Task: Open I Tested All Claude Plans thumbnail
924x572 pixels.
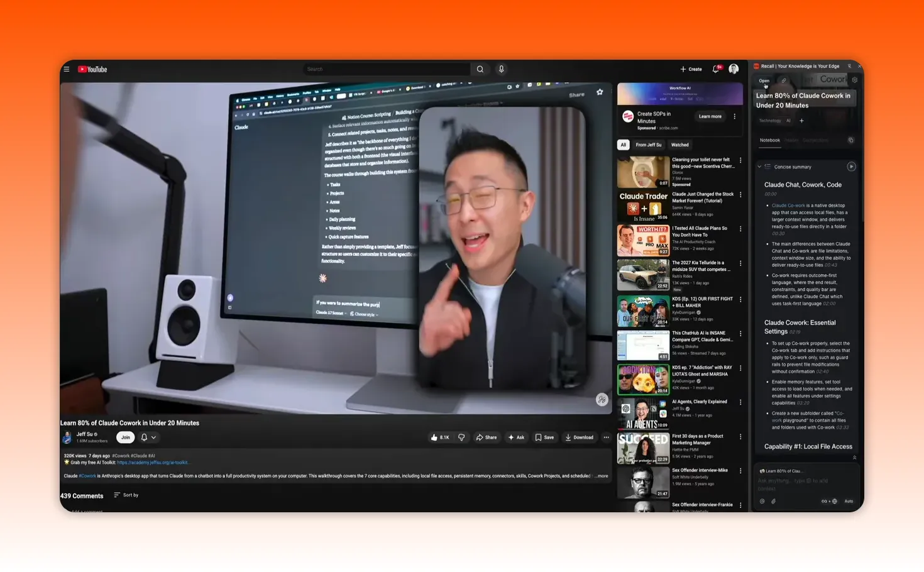Action: coord(643,240)
